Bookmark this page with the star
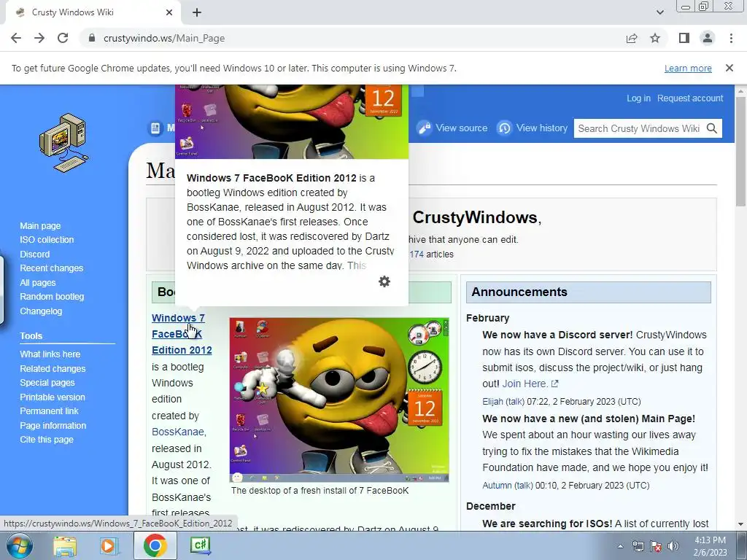Image resolution: width=747 pixels, height=560 pixels. tap(655, 38)
